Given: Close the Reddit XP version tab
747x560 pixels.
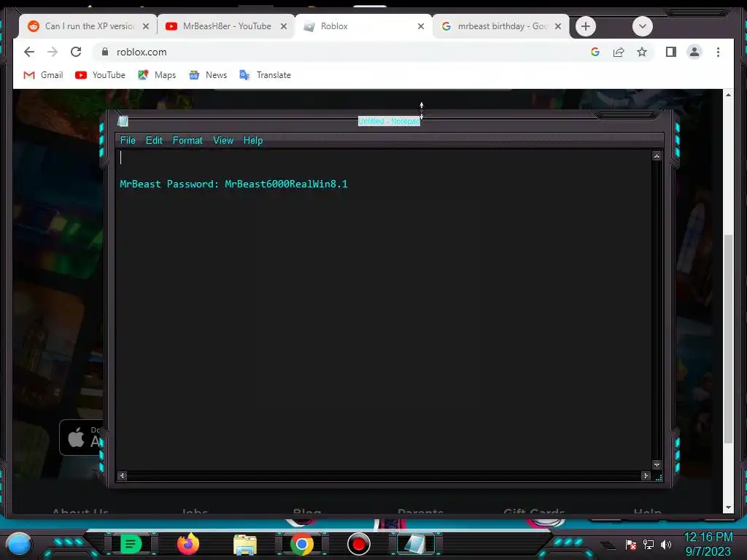Looking at the screenshot, I should pos(146,26).
